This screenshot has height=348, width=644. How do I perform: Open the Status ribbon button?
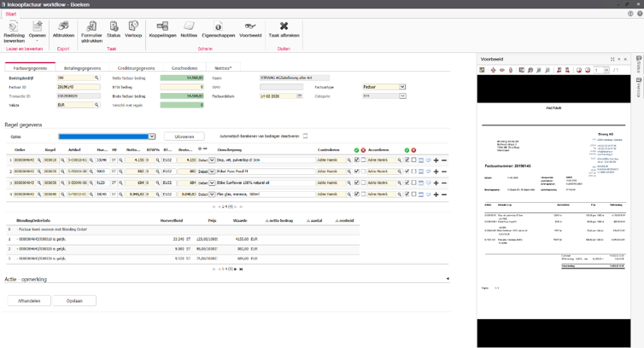pos(114,30)
